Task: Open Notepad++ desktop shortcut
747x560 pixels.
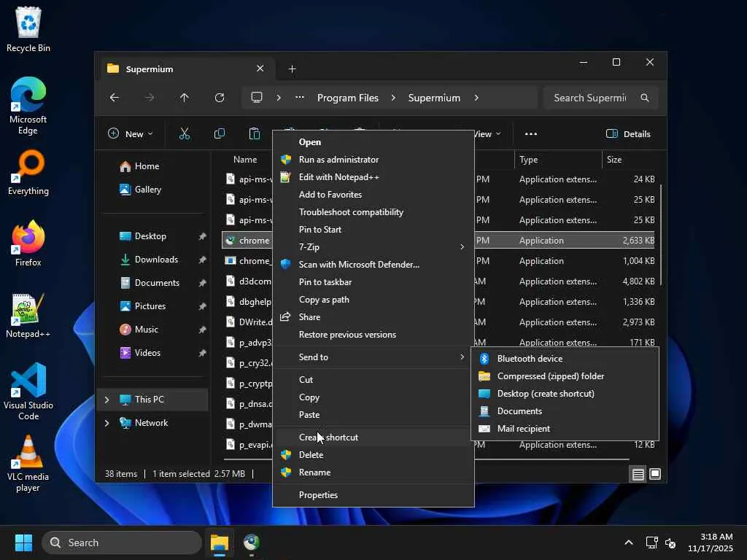Action: pos(28,315)
